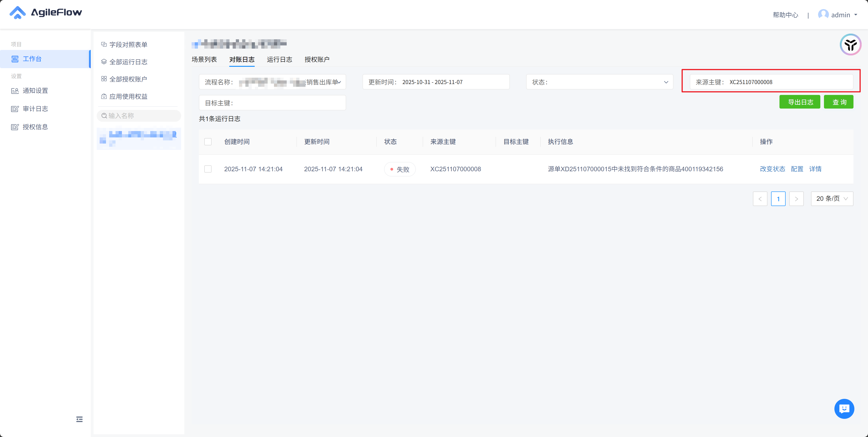The width and height of the screenshot is (868, 437).
Task: Tick the select-all checkbox in the table header
Action: pos(208,142)
